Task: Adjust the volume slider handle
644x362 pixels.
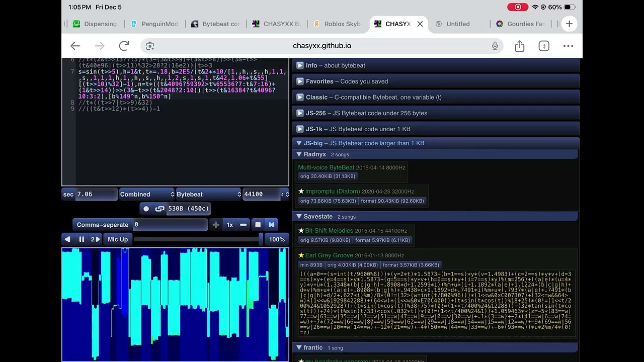Action: (261, 239)
